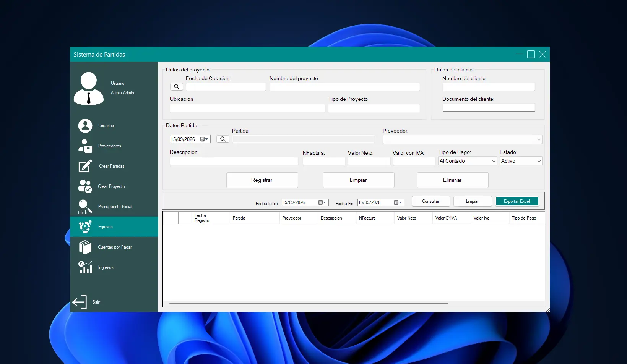This screenshot has height=364, width=627.
Task: Click the Ingresos chart icon
Action: point(85,267)
